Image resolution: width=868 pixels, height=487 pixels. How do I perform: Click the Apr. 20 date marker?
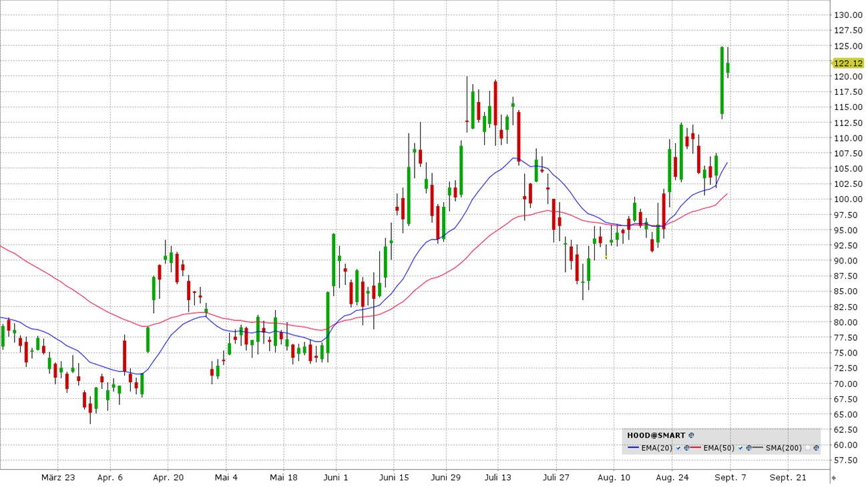tap(168, 478)
